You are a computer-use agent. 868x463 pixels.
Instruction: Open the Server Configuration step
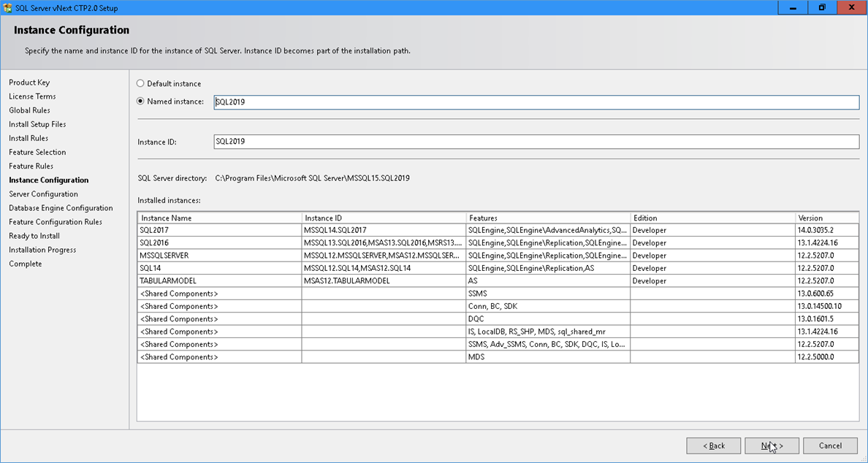click(x=43, y=194)
